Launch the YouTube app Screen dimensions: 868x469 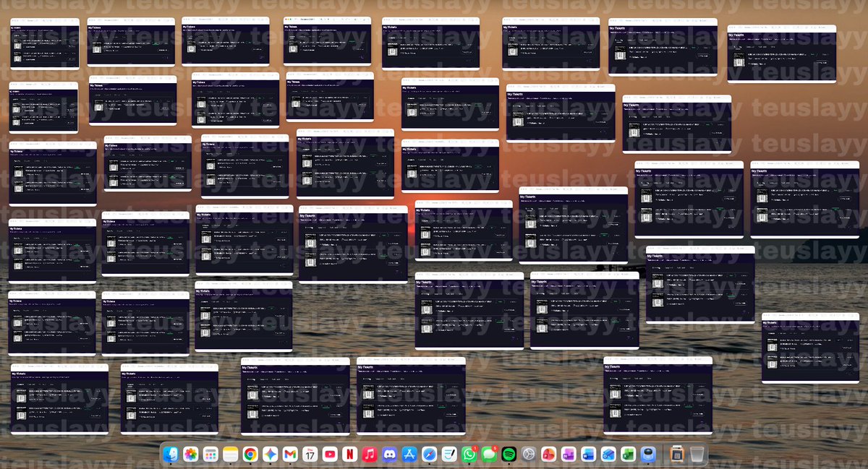point(330,454)
